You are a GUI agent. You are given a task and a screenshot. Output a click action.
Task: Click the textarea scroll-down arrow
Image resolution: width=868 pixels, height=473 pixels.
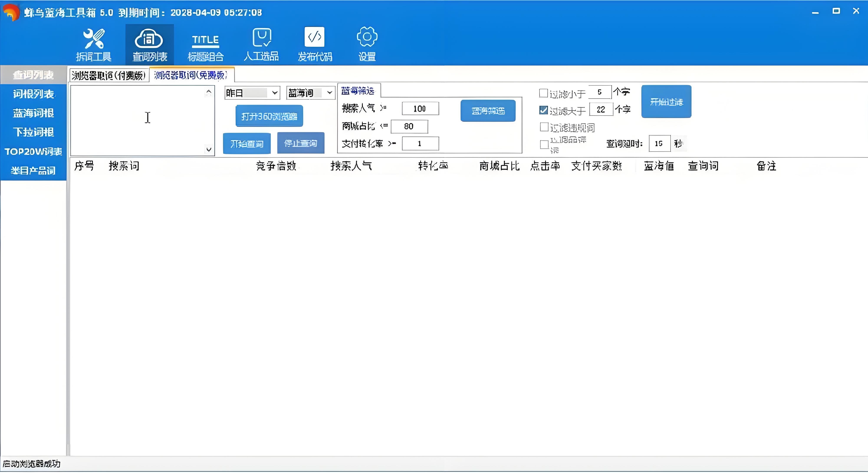point(209,149)
